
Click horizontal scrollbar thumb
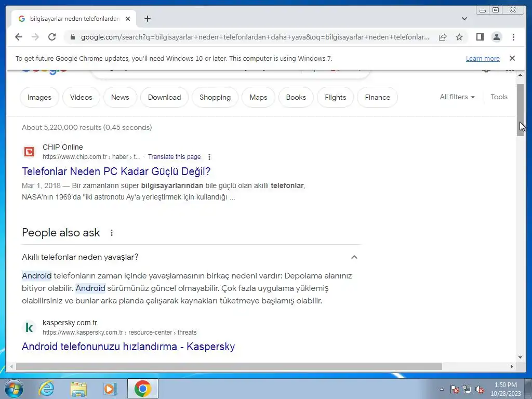click(229, 366)
